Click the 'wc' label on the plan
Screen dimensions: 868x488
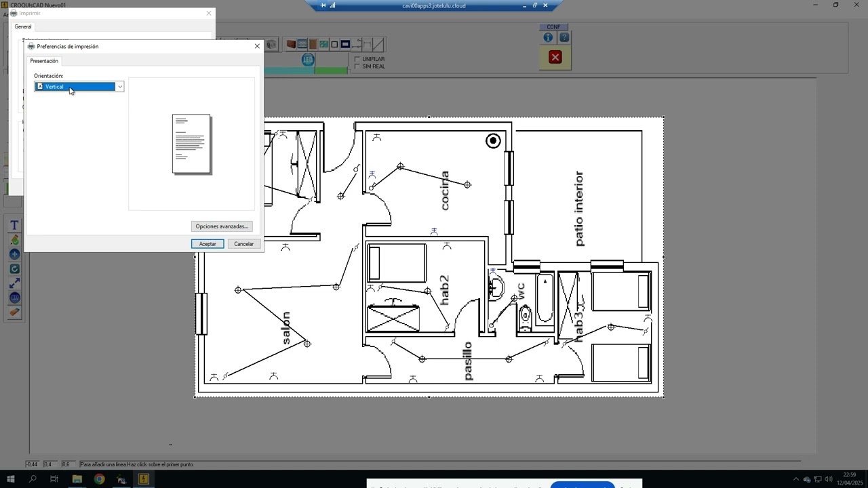(x=521, y=291)
